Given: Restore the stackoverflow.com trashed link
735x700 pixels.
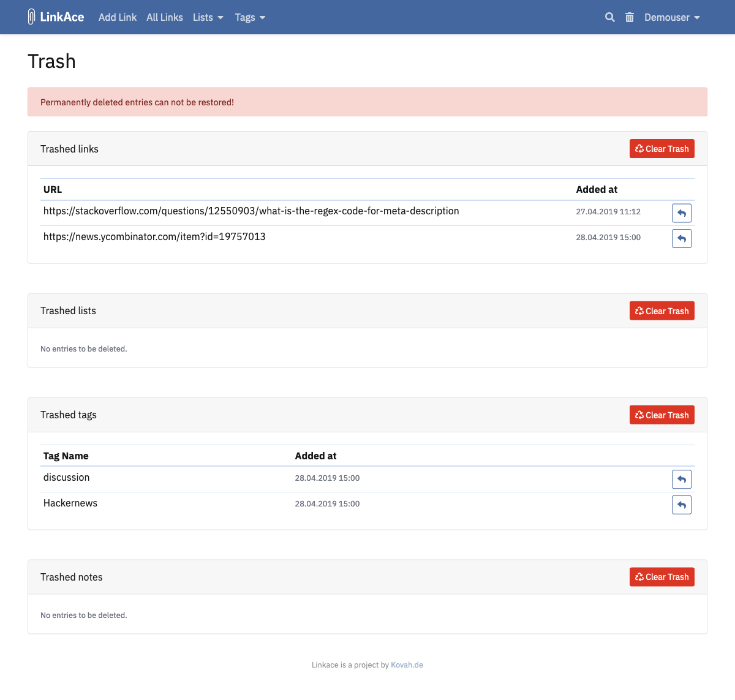Looking at the screenshot, I should tap(682, 213).
